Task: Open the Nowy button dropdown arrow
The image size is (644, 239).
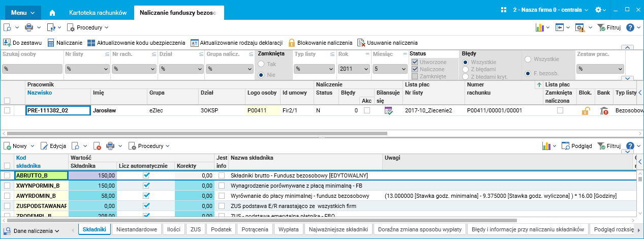Action: pos(33,146)
